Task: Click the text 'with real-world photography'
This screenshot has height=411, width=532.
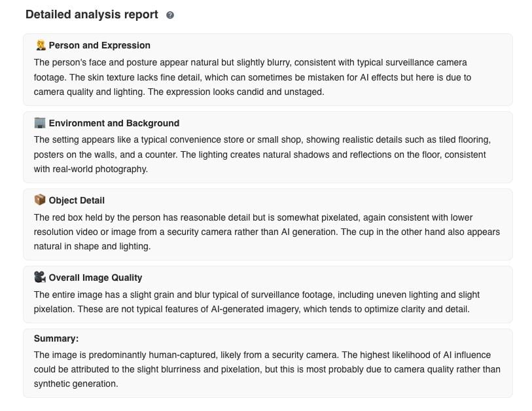Action: [90, 169]
